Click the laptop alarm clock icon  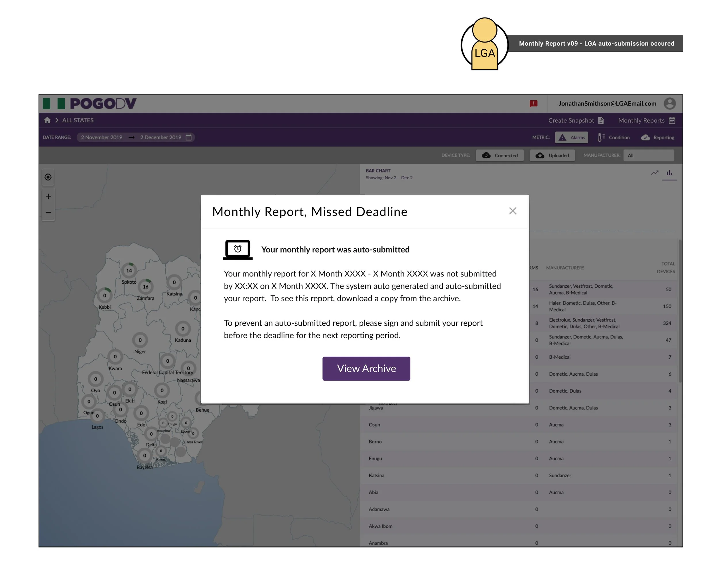coord(238,250)
